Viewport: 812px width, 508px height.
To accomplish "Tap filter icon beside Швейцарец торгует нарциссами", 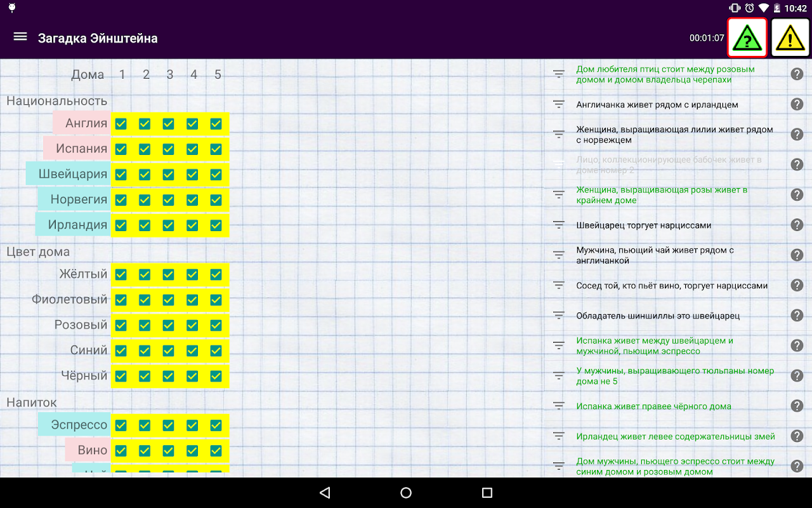I will [558, 225].
